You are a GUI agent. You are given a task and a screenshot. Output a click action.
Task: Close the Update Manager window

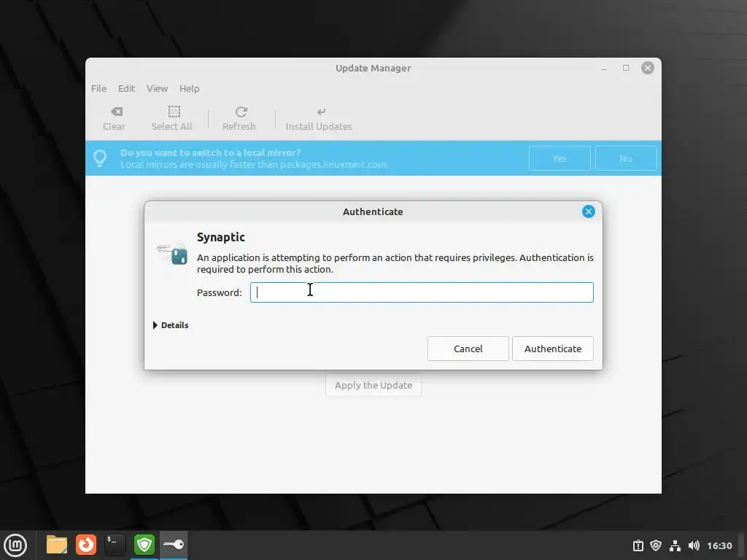(648, 68)
